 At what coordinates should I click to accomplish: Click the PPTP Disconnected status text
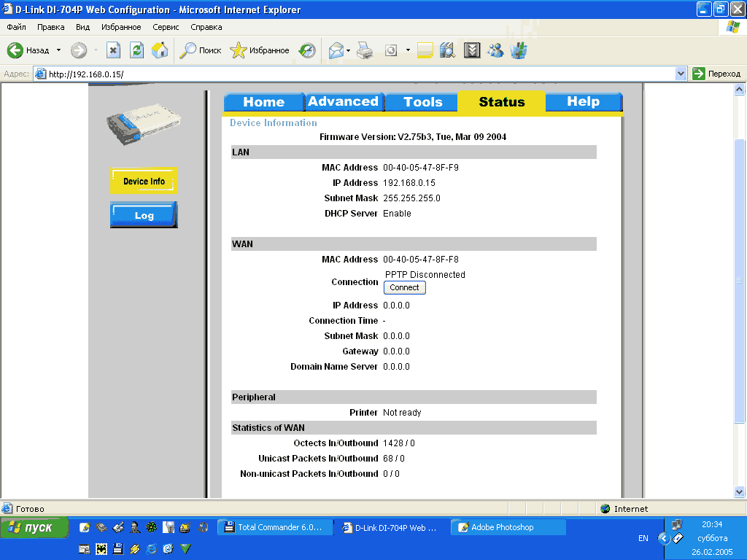[x=425, y=275]
